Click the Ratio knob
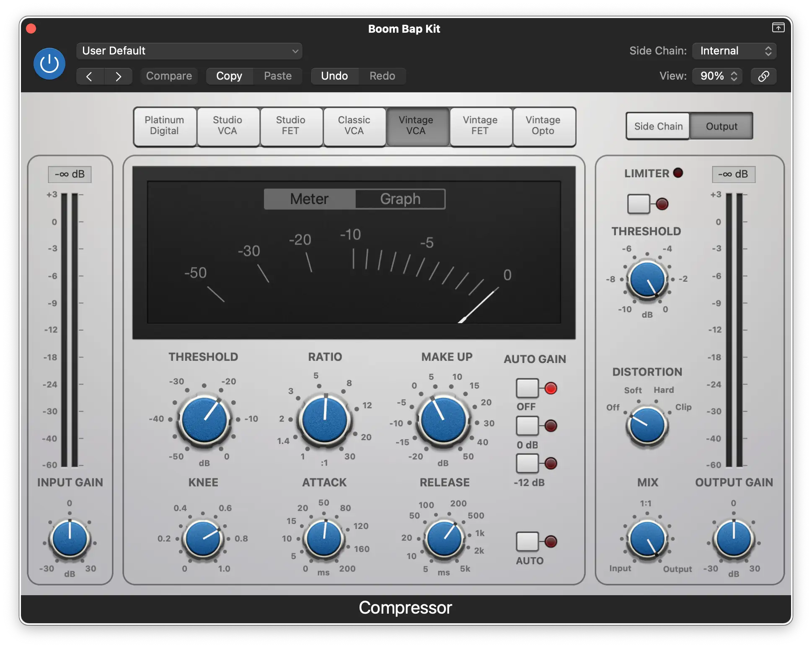 pos(325,419)
